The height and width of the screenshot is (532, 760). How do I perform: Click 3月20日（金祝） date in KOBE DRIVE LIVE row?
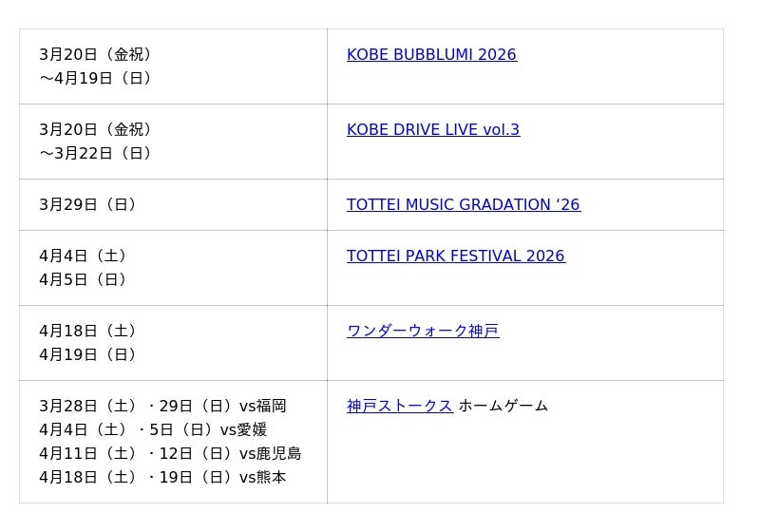pyautogui.click(x=95, y=130)
